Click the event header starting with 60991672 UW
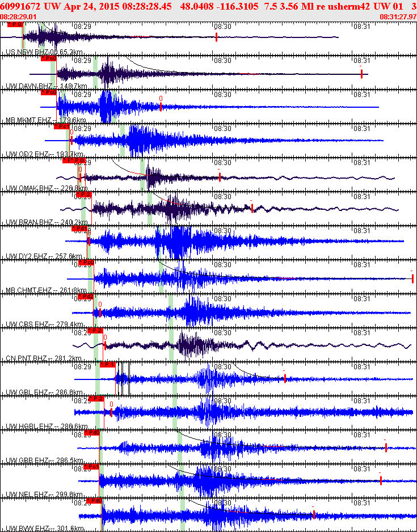417x532 pixels. [208, 6]
